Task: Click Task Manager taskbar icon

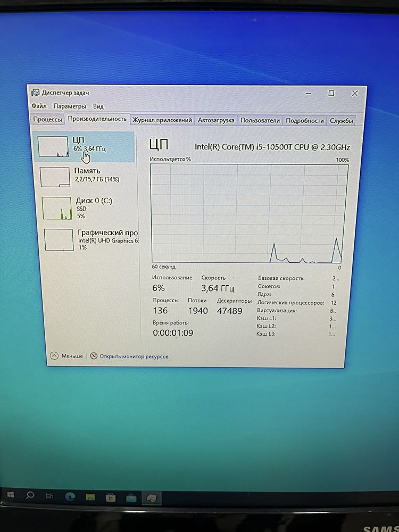Action: click(x=151, y=498)
